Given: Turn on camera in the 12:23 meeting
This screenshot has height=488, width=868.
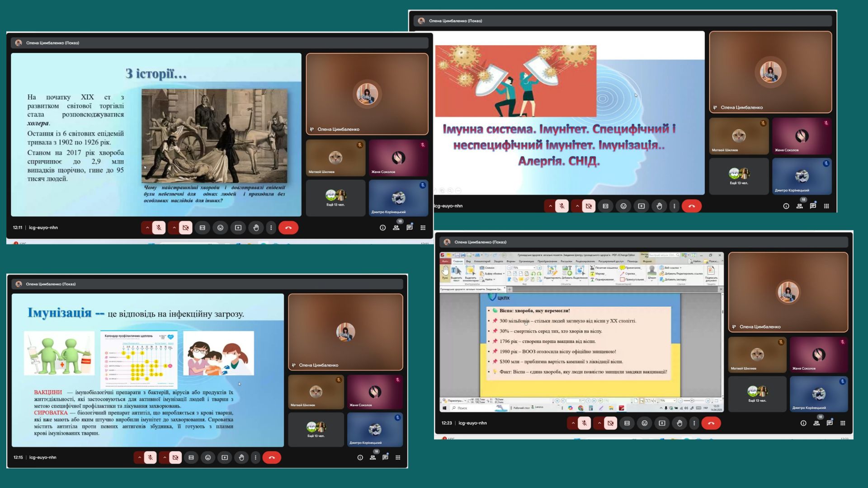Looking at the screenshot, I should pos(610,423).
